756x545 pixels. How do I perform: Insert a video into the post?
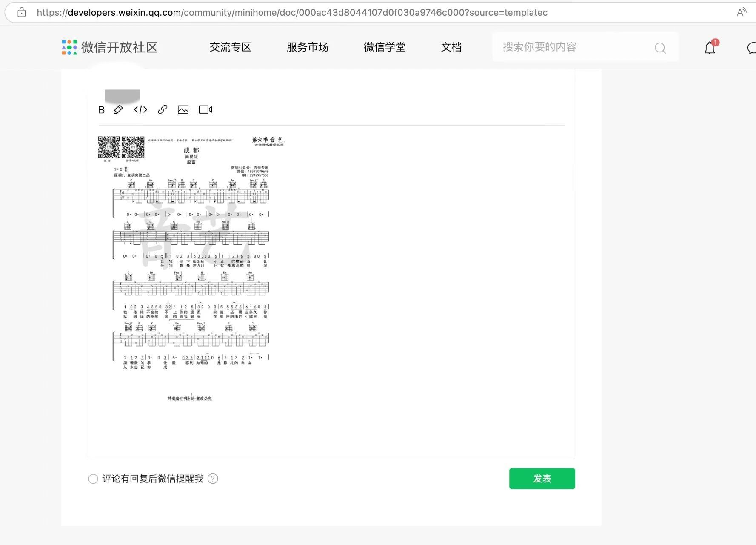click(205, 110)
